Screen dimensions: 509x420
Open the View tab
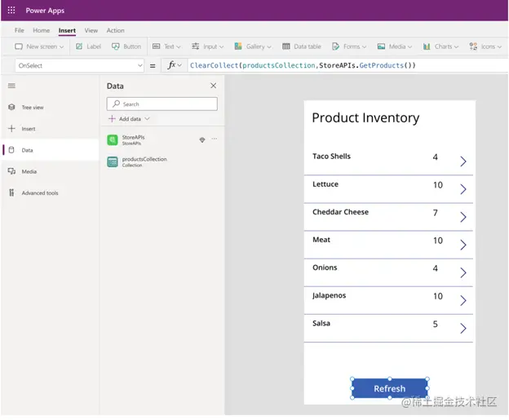tap(91, 30)
